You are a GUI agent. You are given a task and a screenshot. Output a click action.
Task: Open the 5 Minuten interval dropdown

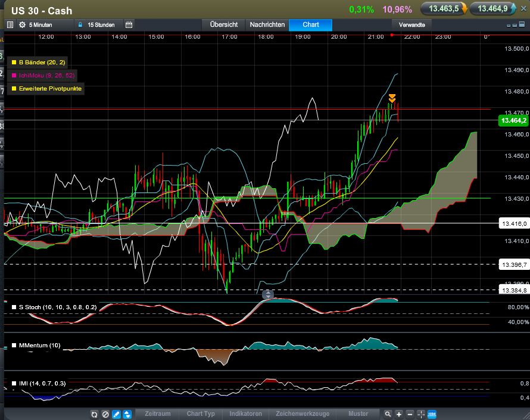40,25
